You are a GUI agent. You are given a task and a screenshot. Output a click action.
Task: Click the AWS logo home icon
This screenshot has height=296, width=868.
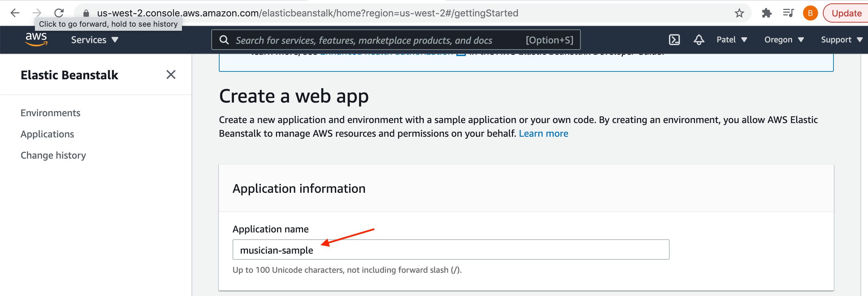click(36, 40)
